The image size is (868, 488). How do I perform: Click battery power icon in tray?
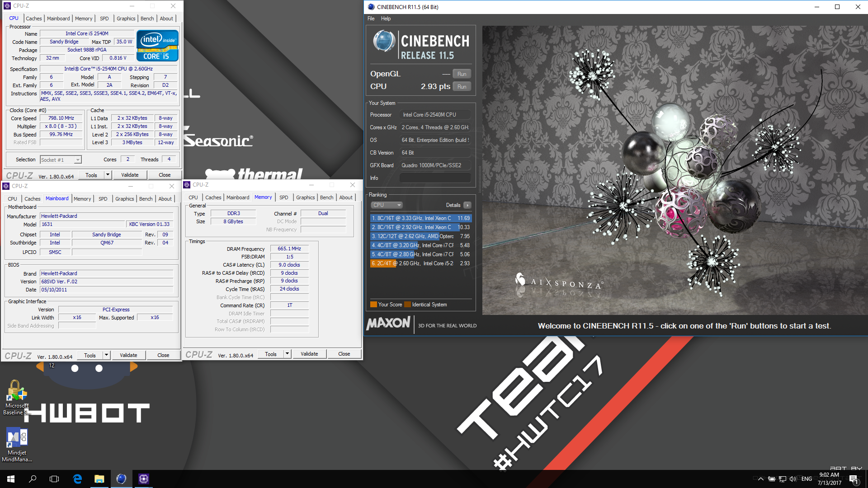772,479
